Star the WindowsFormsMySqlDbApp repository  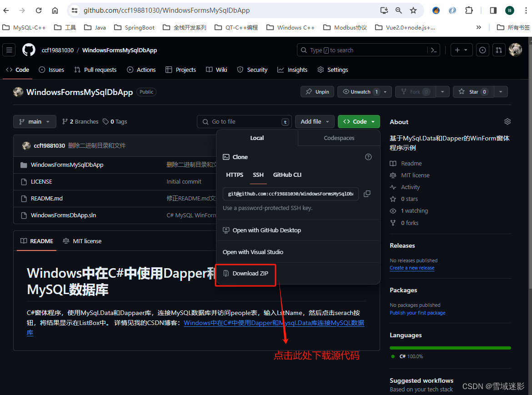click(x=473, y=91)
